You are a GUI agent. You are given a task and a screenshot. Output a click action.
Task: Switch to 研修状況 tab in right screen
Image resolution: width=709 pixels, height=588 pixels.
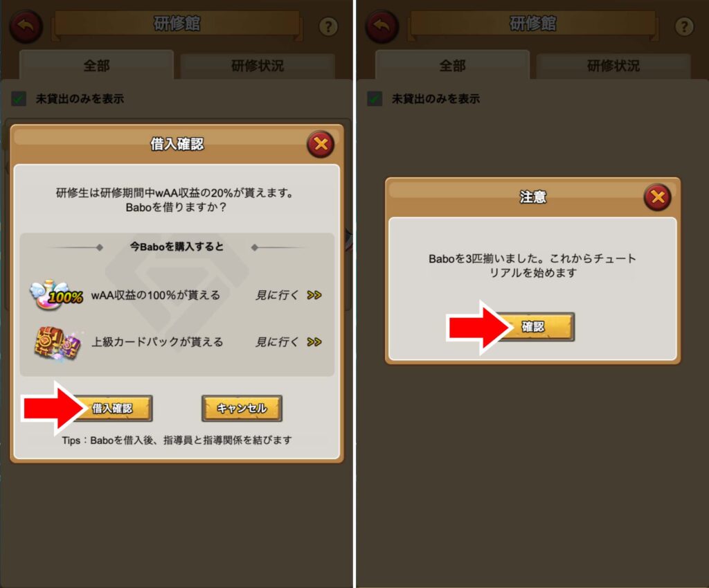pyautogui.click(x=613, y=66)
